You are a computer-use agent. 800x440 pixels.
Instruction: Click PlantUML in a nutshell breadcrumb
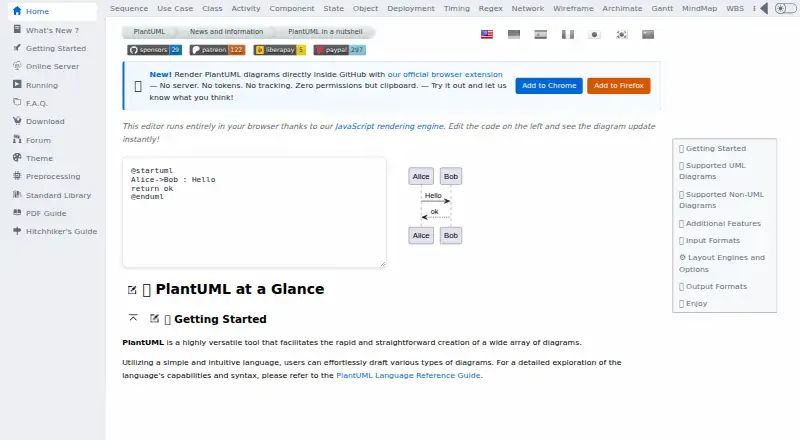tap(325, 32)
